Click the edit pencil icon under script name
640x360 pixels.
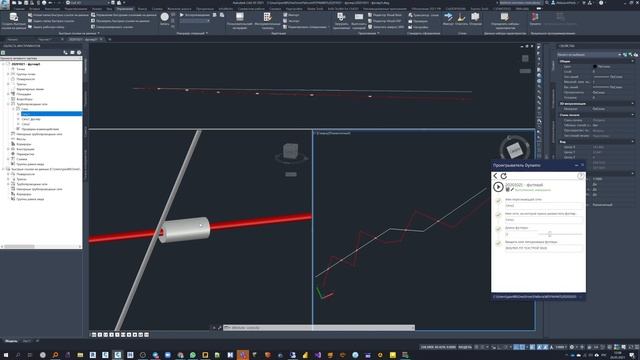pos(512,190)
